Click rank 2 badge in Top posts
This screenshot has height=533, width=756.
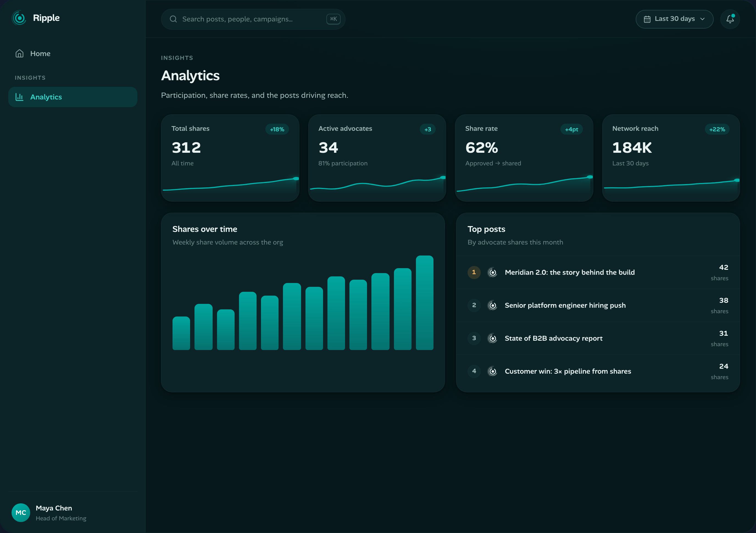474,305
